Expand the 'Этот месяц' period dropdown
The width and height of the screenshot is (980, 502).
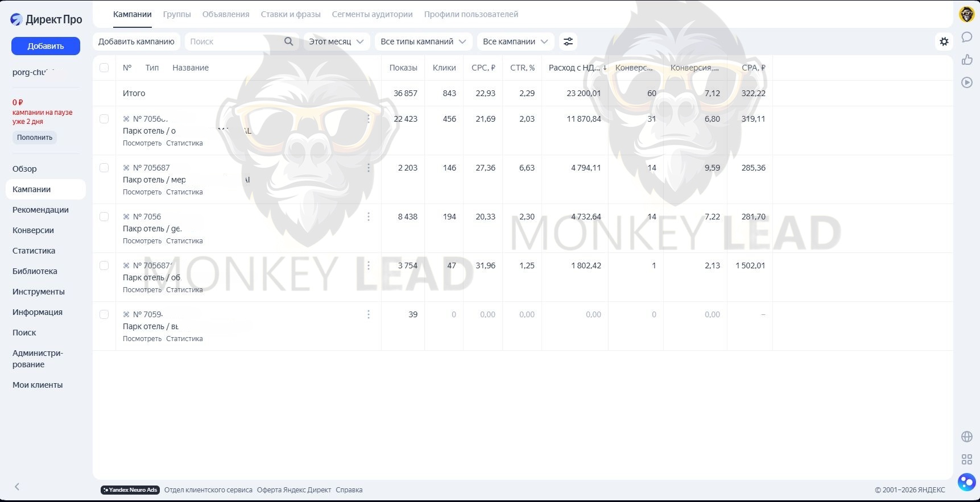coord(336,42)
